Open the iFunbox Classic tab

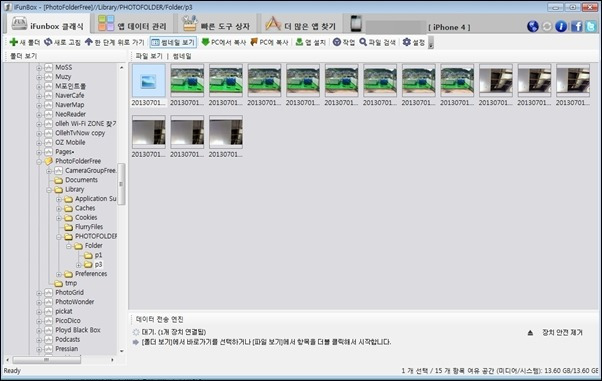point(48,25)
